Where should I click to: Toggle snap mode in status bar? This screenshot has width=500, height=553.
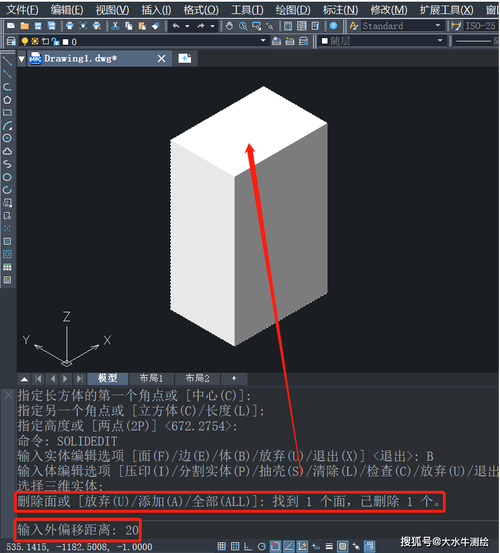[221, 546]
